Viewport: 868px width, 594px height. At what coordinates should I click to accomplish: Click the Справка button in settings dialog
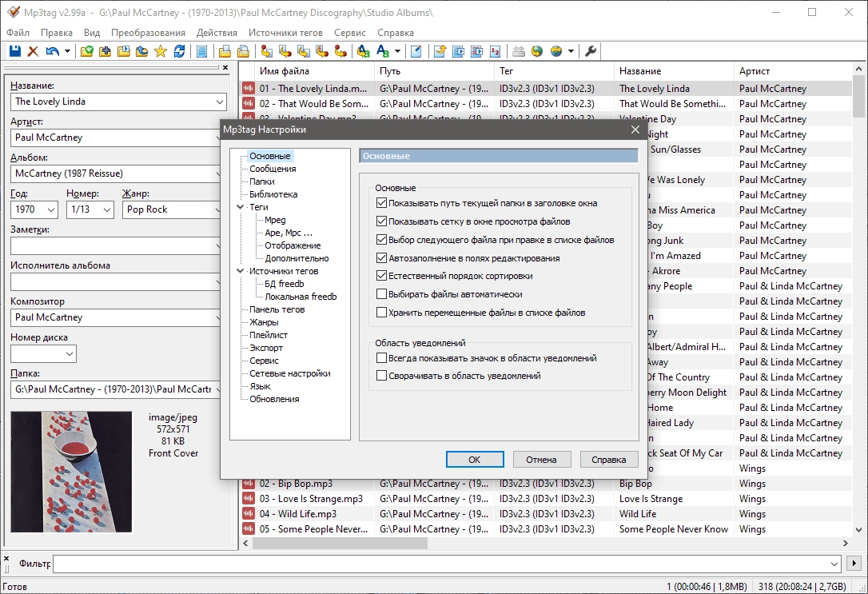pos(608,460)
